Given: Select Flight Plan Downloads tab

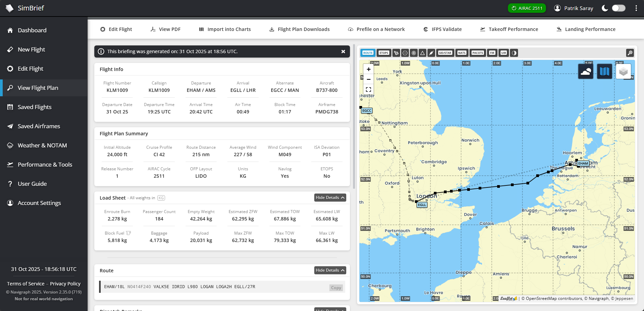Looking at the screenshot, I should [299, 29].
